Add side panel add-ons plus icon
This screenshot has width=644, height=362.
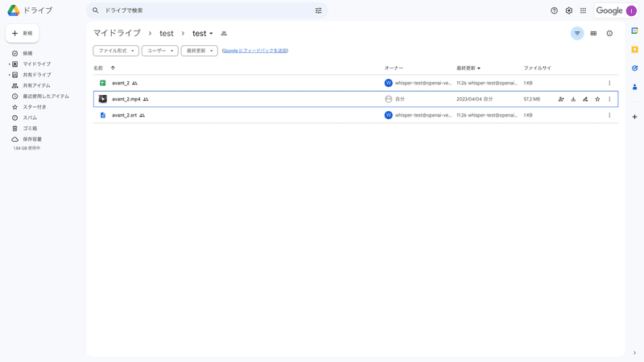click(634, 117)
